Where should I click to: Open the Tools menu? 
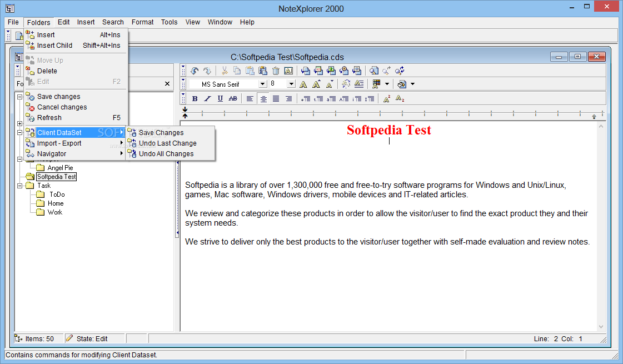pyautogui.click(x=170, y=22)
